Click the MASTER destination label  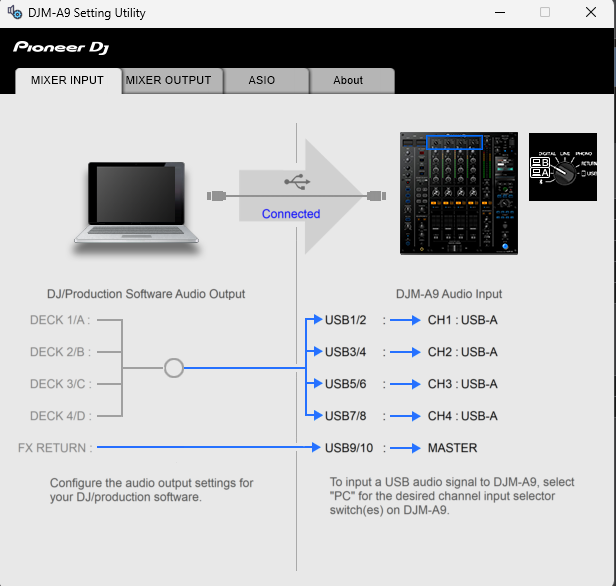452,448
